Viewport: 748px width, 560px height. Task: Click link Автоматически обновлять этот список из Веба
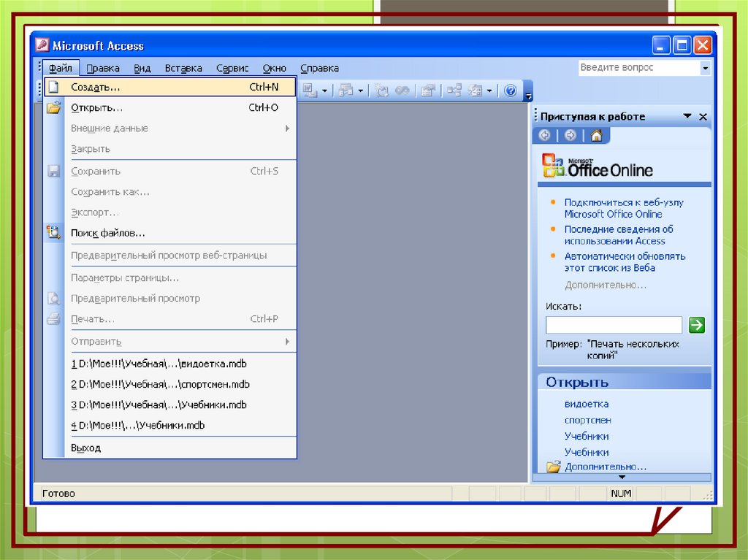[x=625, y=262]
